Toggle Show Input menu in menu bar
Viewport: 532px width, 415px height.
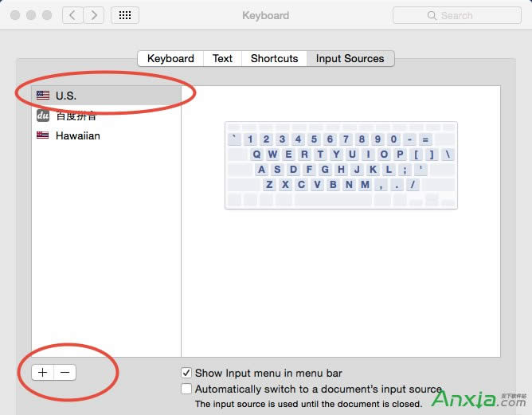pos(186,373)
